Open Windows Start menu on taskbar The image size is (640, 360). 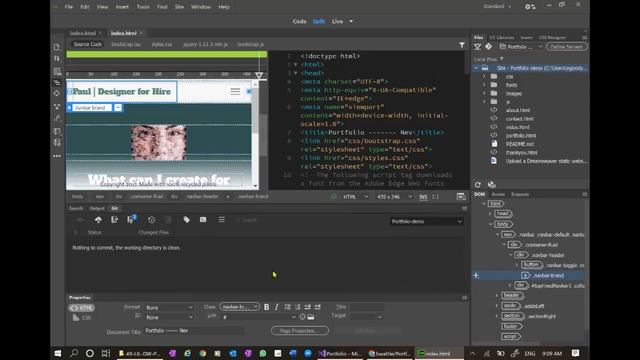[58, 353]
